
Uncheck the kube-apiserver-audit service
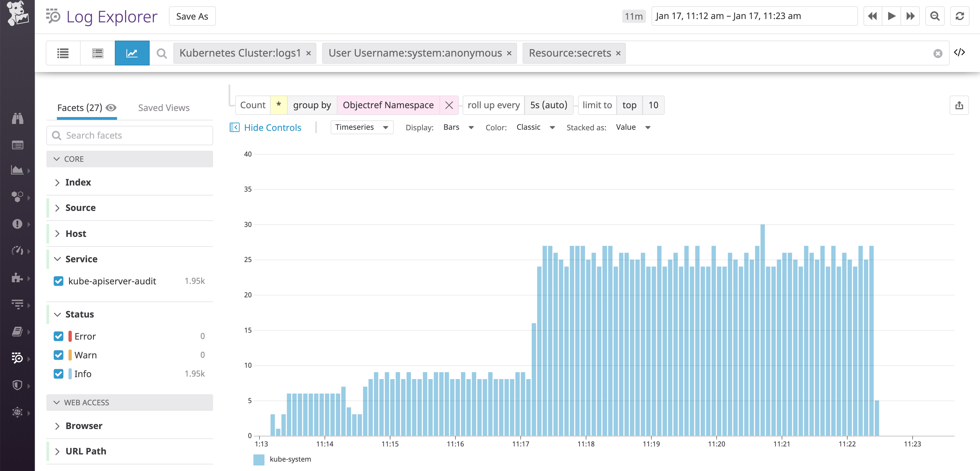coord(59,281)
